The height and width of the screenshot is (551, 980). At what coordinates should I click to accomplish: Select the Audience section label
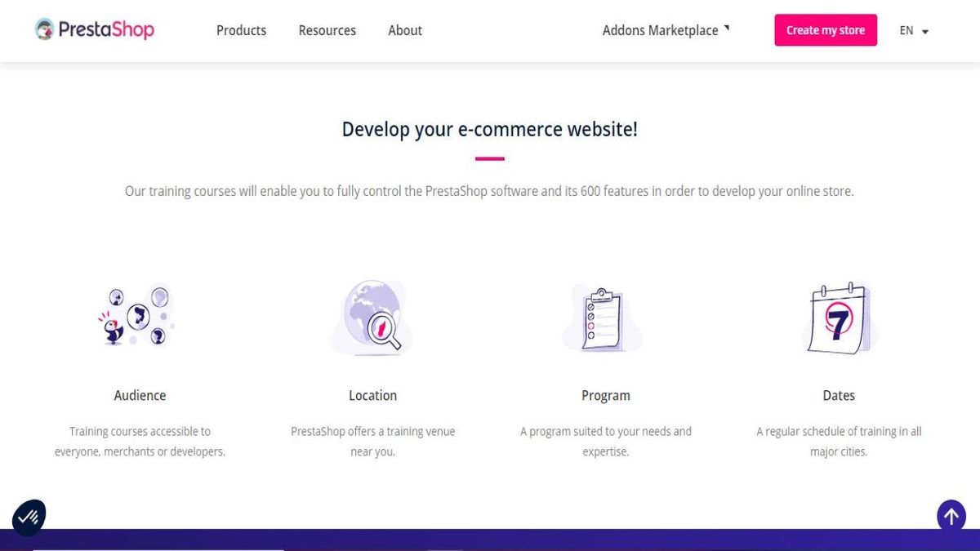click(x=139, y=395)
